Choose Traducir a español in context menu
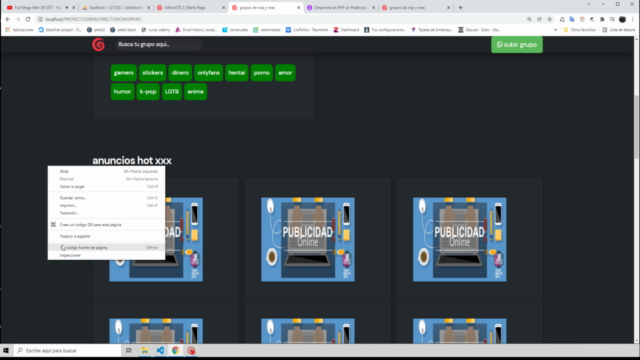Viewport: 640px width, 360px height. [x=107, y=236]
